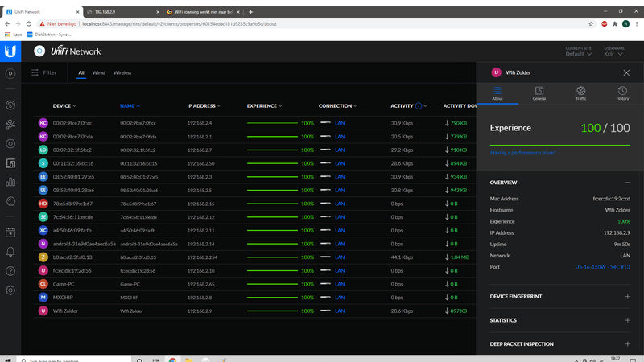Open the Help question mark icon

point(10,271)
